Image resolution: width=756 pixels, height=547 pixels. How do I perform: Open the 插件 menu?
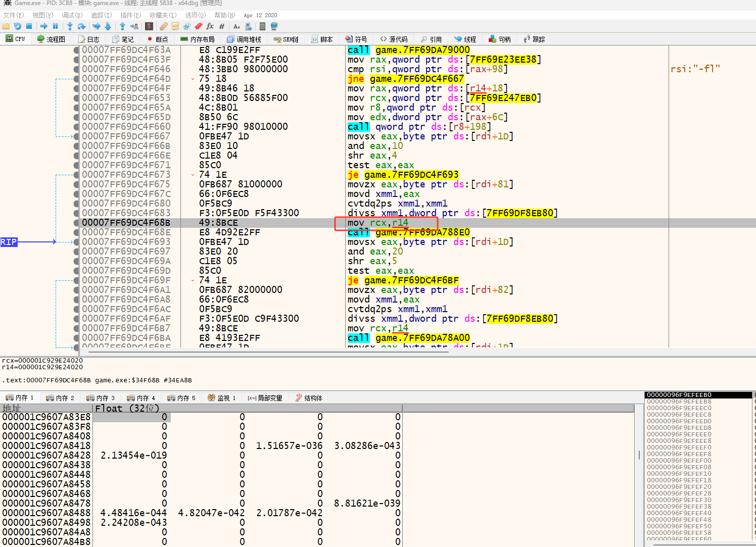point(130,15)
